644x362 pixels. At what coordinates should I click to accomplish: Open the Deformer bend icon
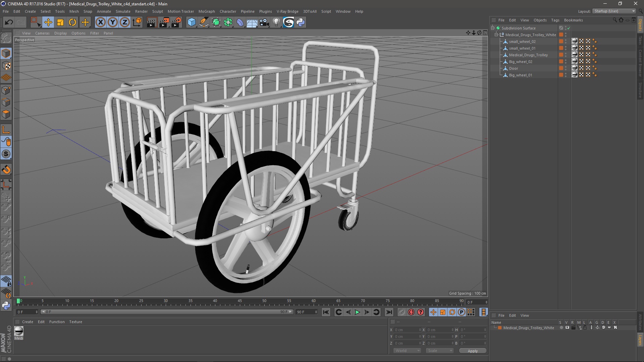[x=240, y=22]
